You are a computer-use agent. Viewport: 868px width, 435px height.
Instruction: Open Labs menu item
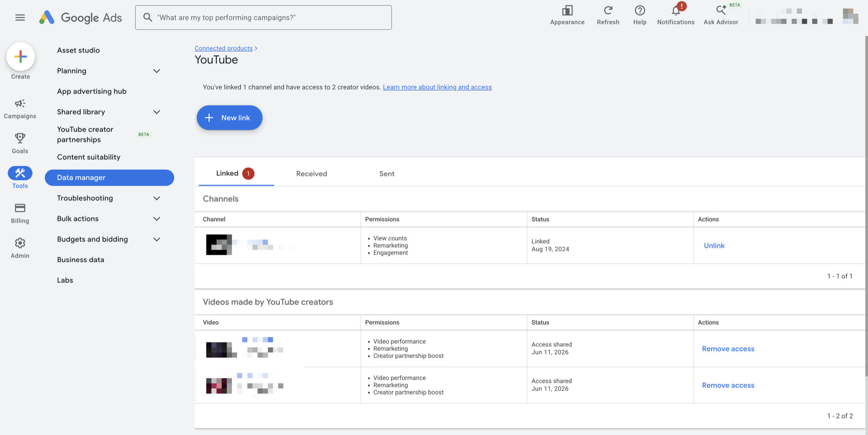pos(65,280)
